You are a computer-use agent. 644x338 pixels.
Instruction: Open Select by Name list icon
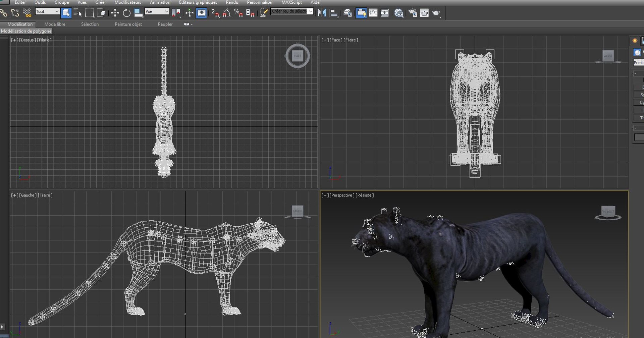(78, 13)
